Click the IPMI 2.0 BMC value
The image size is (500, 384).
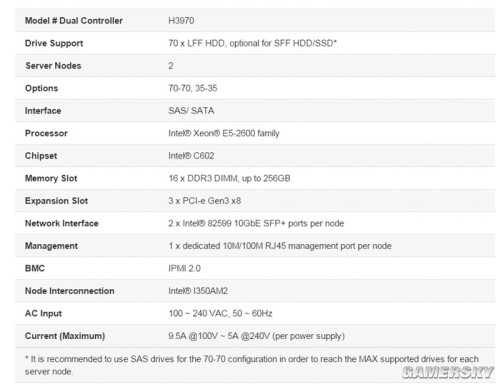pos(184,268)
